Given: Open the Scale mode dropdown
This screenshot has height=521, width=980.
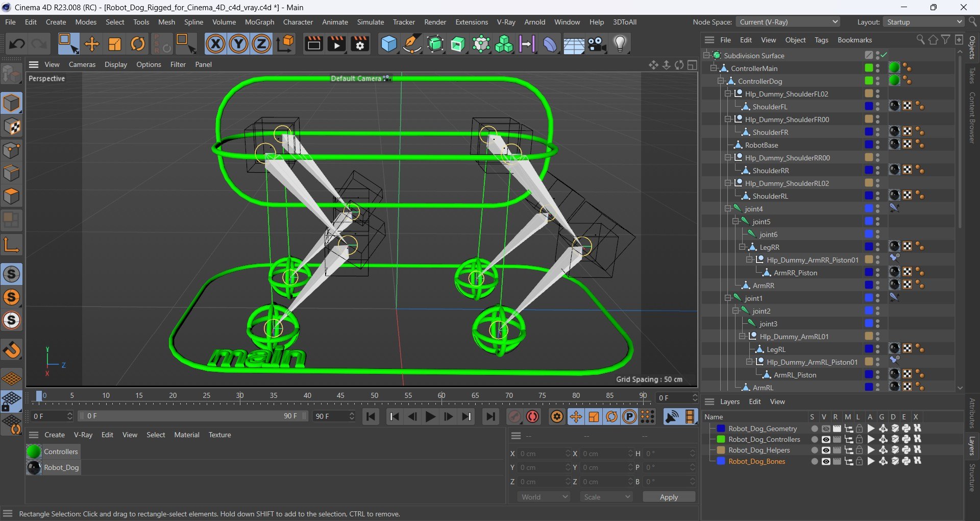Looking at the screenshot, I should click(x=606, y=497).
